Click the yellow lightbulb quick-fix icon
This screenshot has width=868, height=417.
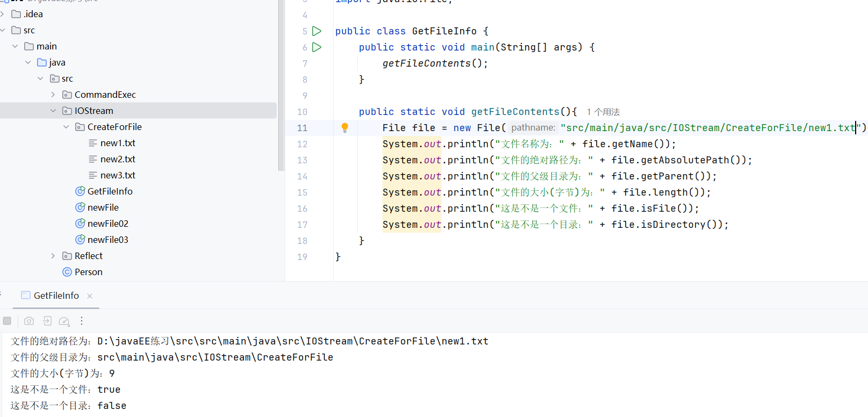click(345, 127)
